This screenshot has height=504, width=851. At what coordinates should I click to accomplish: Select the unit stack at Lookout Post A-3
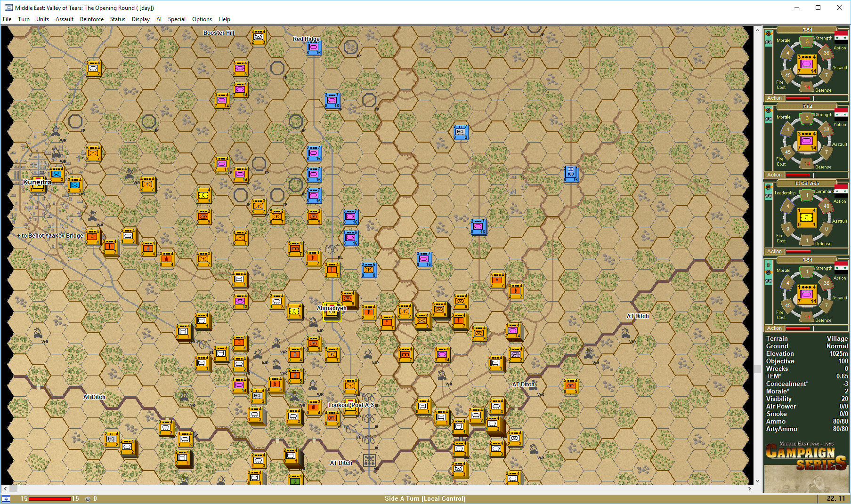pyautogui.click(x=350, y=407)
